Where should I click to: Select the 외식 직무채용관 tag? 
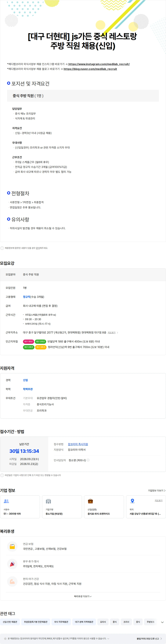coord(61,622)
